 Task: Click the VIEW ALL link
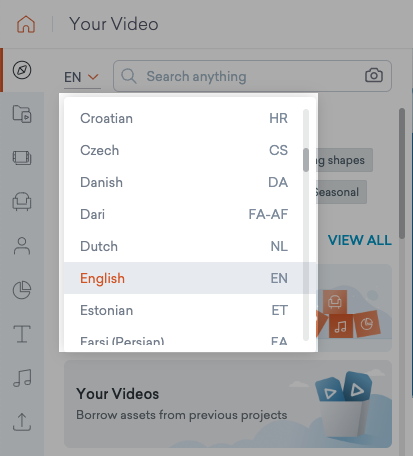360,240
